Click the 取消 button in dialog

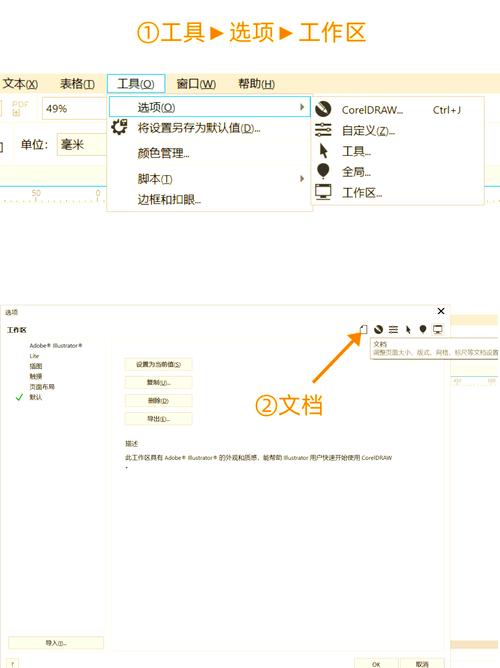click(422, 663)
